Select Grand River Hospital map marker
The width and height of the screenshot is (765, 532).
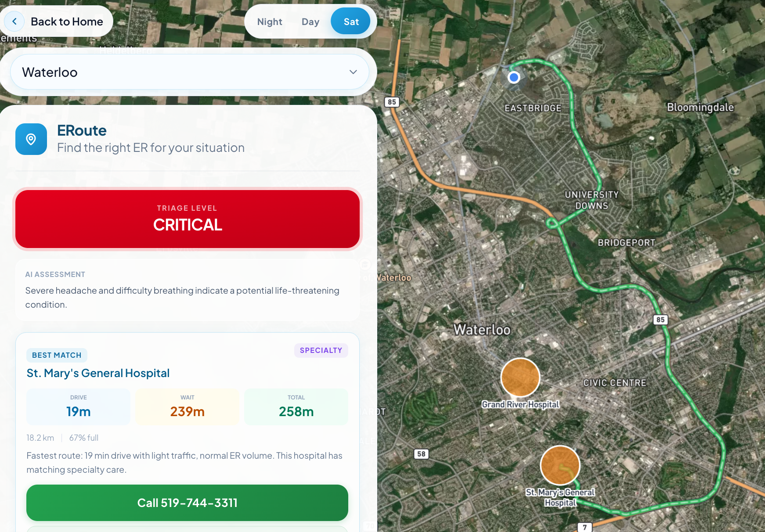coord(520,377)
